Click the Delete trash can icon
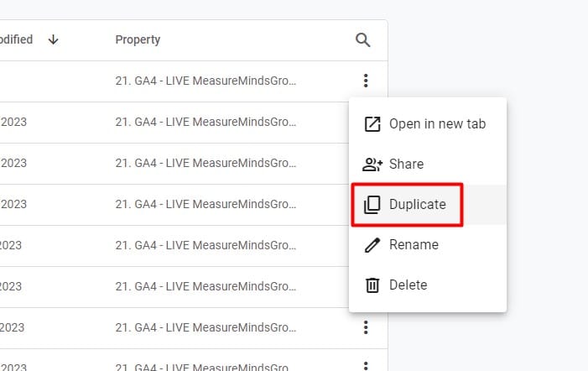The width and height of the screenshot is (588, 371). coord(372,285)
